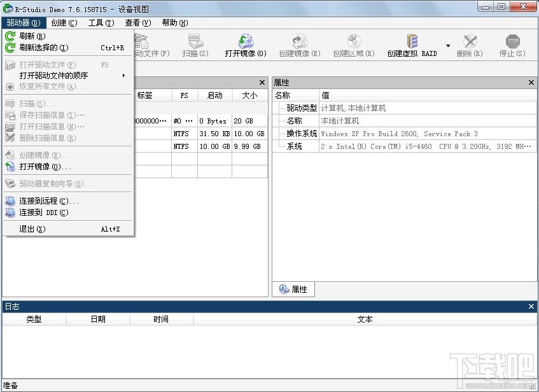Image resolution: width=539 pixels, height=392 pixels.
Task: Open the dropdown arrow beside 创建虚拟 RAID
Action: 448,46
